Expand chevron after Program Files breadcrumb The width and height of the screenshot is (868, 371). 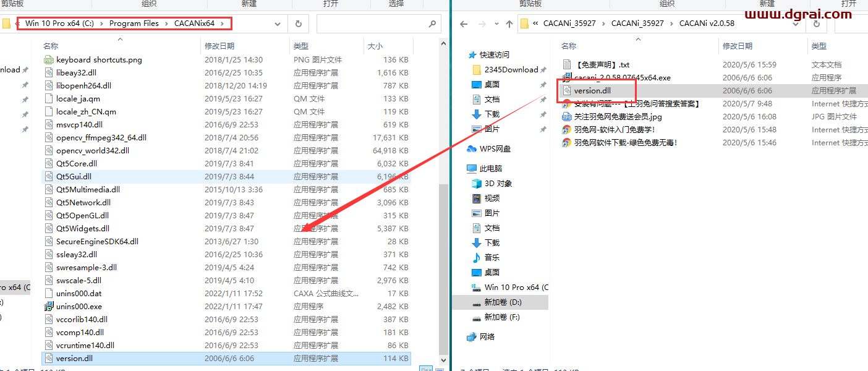click(166, 23)
